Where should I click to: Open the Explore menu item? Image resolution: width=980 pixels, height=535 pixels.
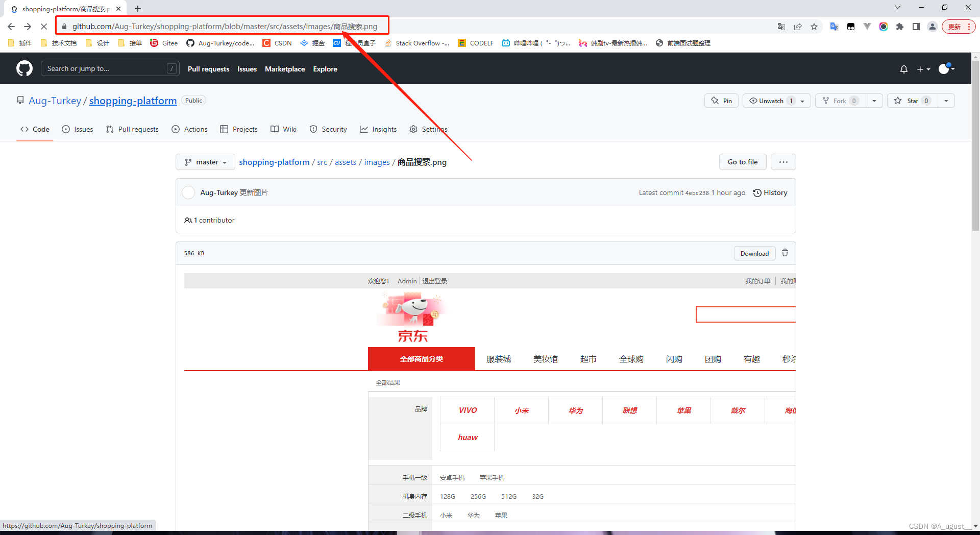[x=325, y=69]
